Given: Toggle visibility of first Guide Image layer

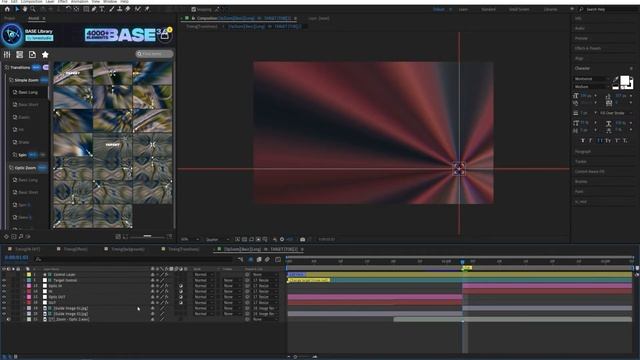Looking at the screenshot, I should [4, 309].
